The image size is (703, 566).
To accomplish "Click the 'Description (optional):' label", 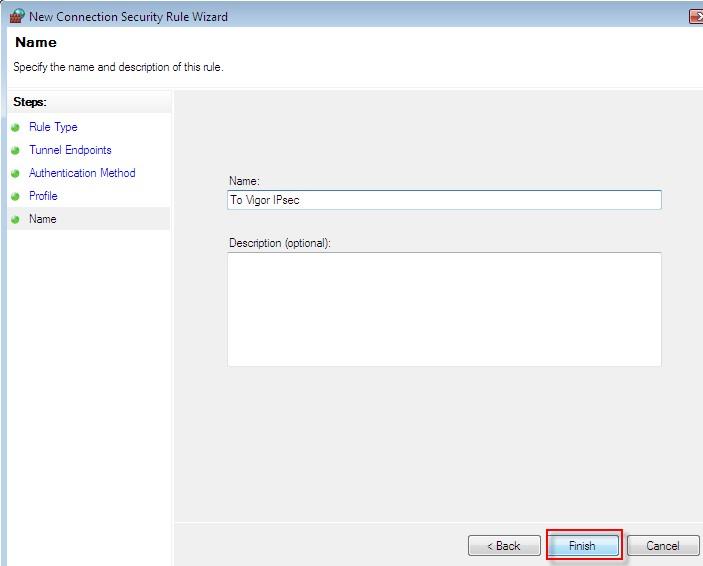I will click(279, 243).
